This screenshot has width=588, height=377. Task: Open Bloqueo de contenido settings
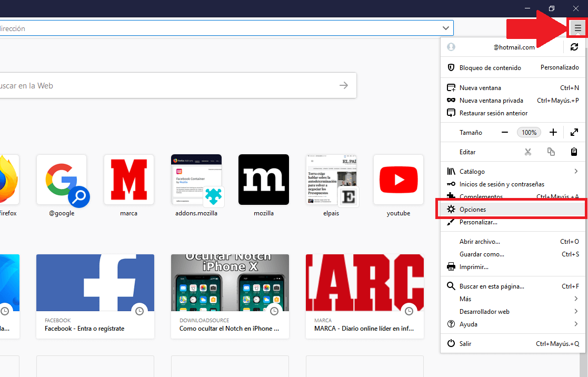pyautogui.click(x=513, y=67)
